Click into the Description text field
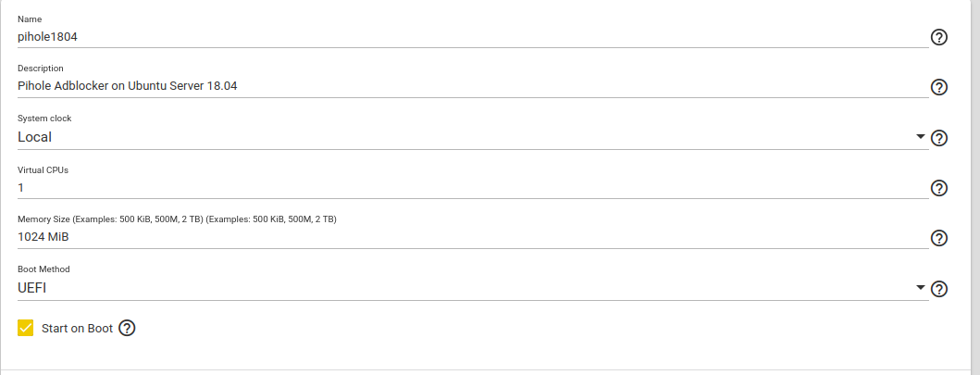The image size is (980, 375). [473, 86]
